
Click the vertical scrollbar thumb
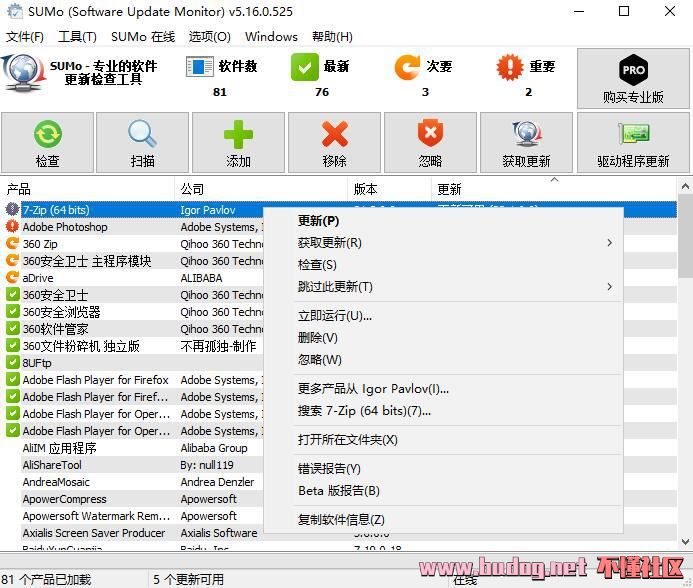tap(685, 236)
